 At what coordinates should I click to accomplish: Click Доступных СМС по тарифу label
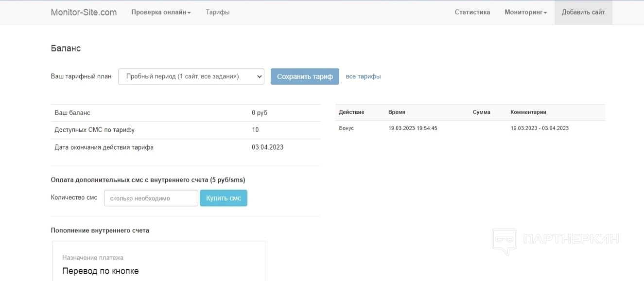coord(94,130)
